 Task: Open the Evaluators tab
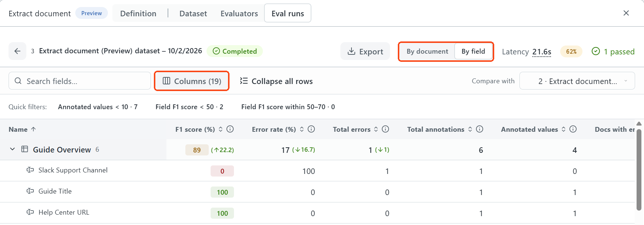[239, 13]
